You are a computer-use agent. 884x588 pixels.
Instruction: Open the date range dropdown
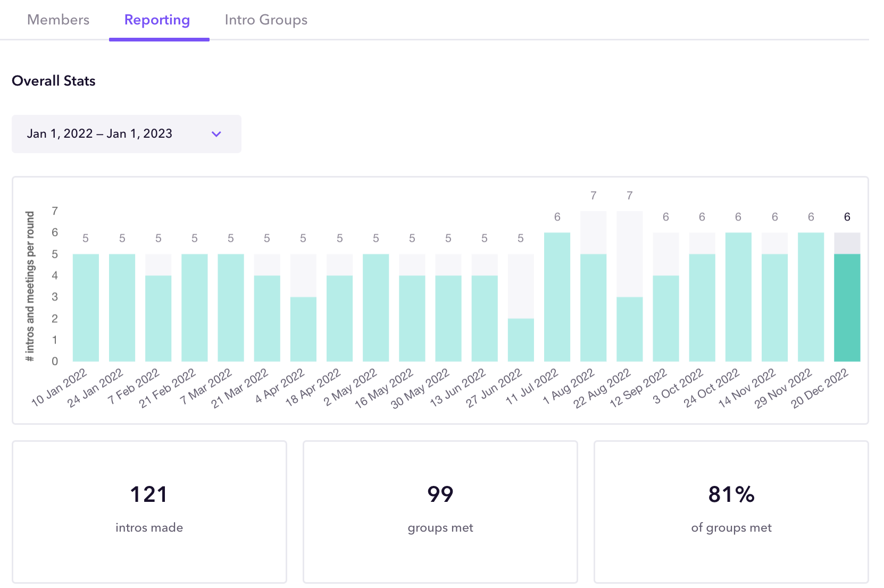(127, 134)
